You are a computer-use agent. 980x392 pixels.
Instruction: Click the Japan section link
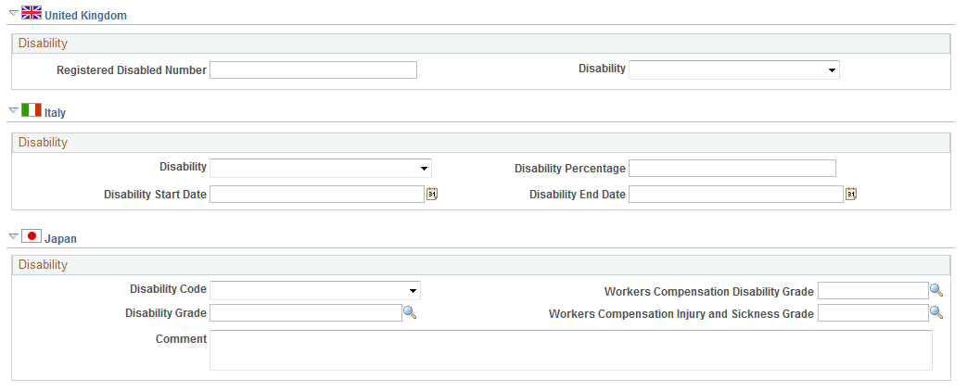60,239
